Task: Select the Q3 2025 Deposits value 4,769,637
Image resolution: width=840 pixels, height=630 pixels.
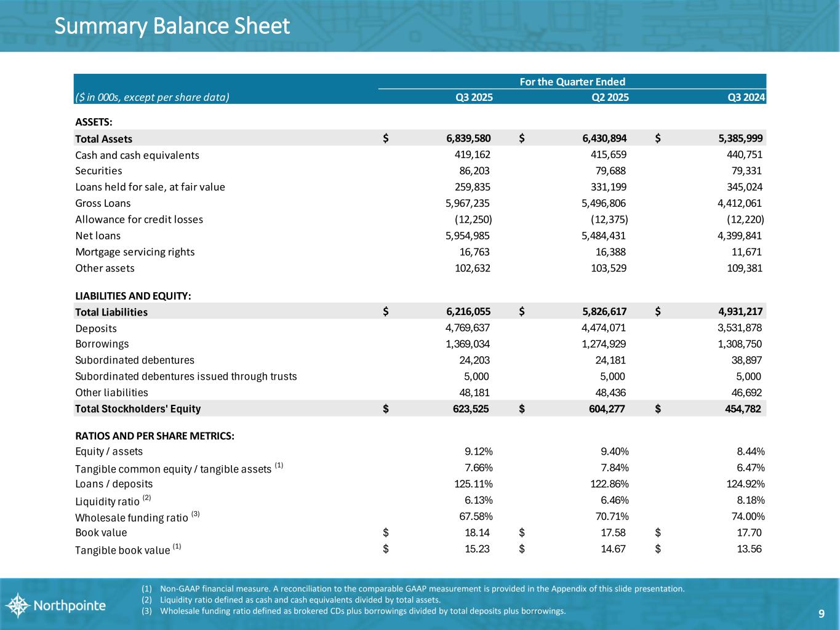Action: [x=468, y=328]
